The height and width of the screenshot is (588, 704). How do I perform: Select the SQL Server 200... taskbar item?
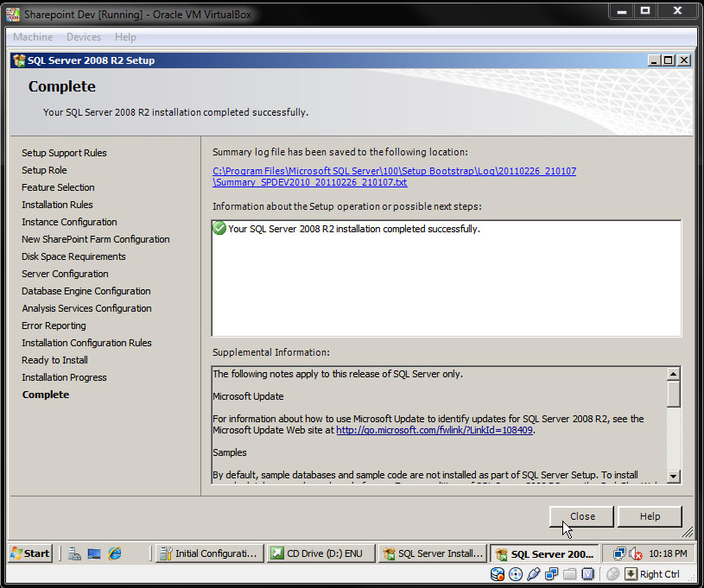543,553
